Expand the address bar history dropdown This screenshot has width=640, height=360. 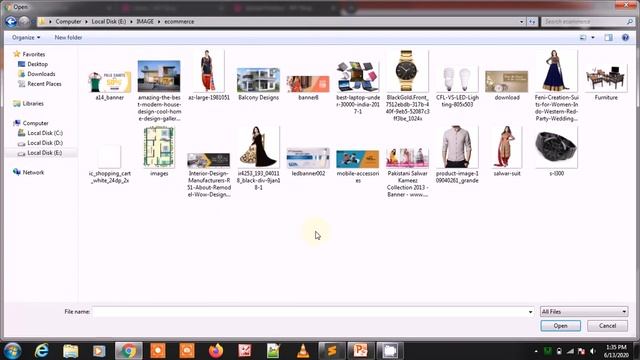click(x=522, y=22)
